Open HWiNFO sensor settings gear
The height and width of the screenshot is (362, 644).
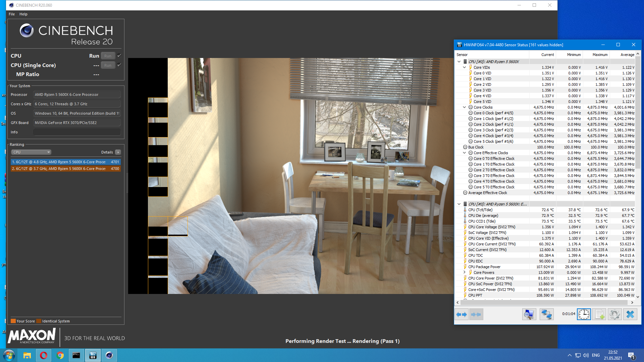pyautogui.click(x=614, y=314)
